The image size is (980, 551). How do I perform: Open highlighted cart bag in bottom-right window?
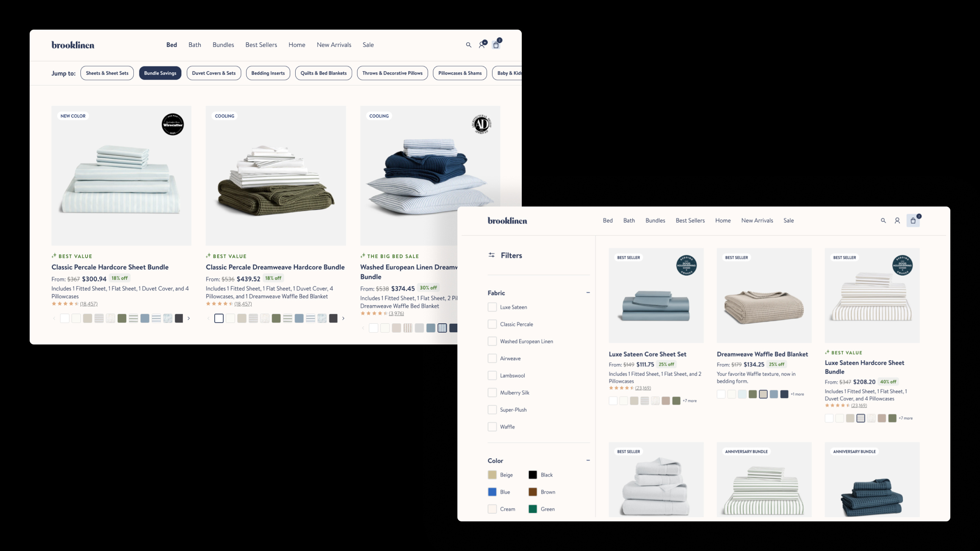pyautogui.click(x=913, y=220)
